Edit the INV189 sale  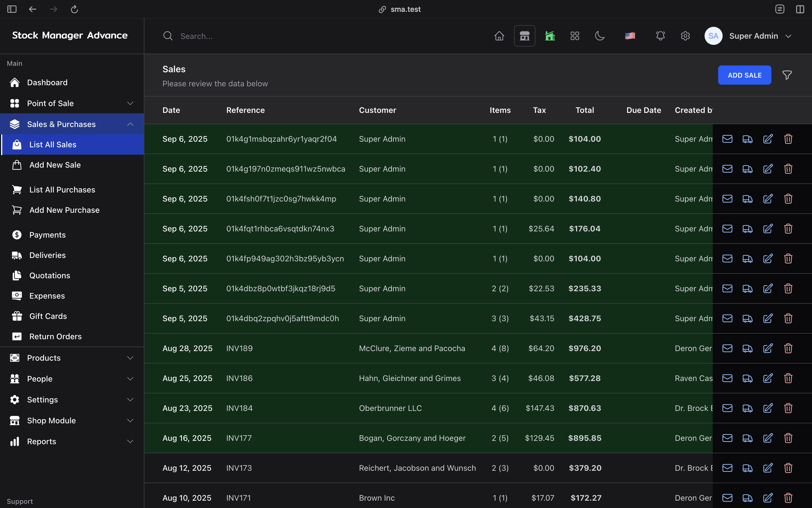[x=768, y=348]
